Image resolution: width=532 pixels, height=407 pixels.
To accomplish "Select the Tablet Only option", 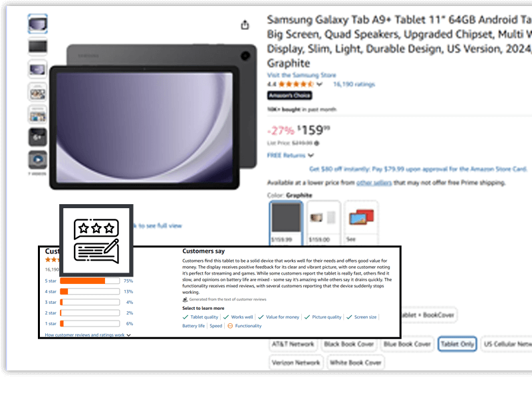I will 457,344.
